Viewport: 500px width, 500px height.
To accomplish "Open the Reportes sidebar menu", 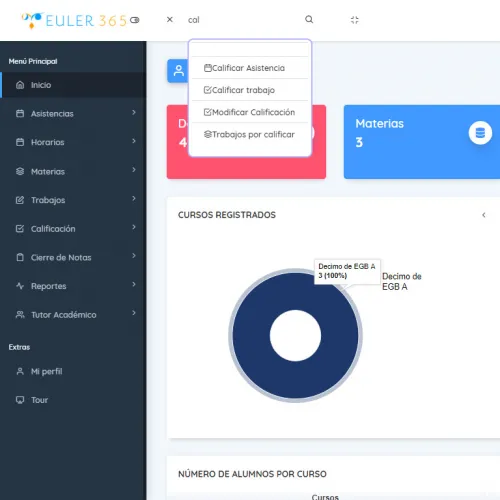I will click(x=73, y=286).
